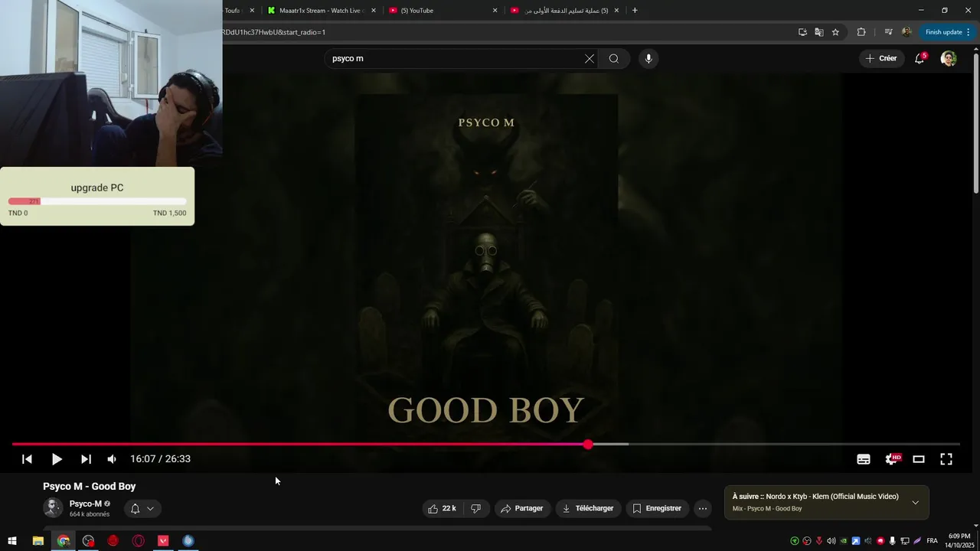Click the Partager button
The height and width of the screenshot is (551, 980).
pyautogui.click(x=522, y=508)
